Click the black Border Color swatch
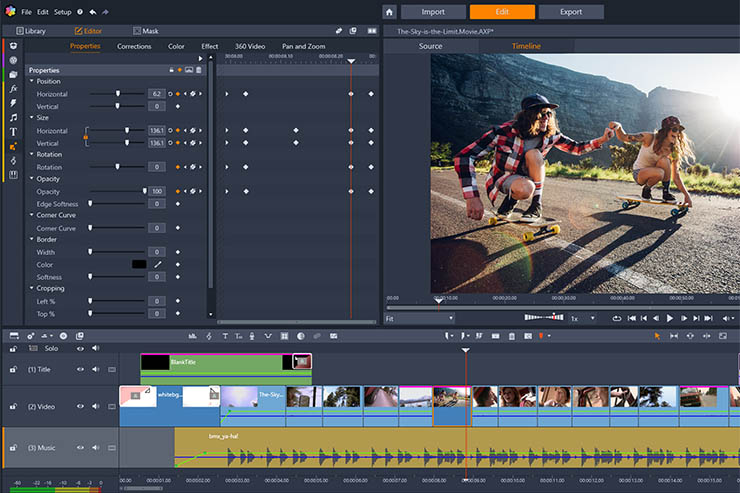Screen dimensions: 740x493 (139, 264)
